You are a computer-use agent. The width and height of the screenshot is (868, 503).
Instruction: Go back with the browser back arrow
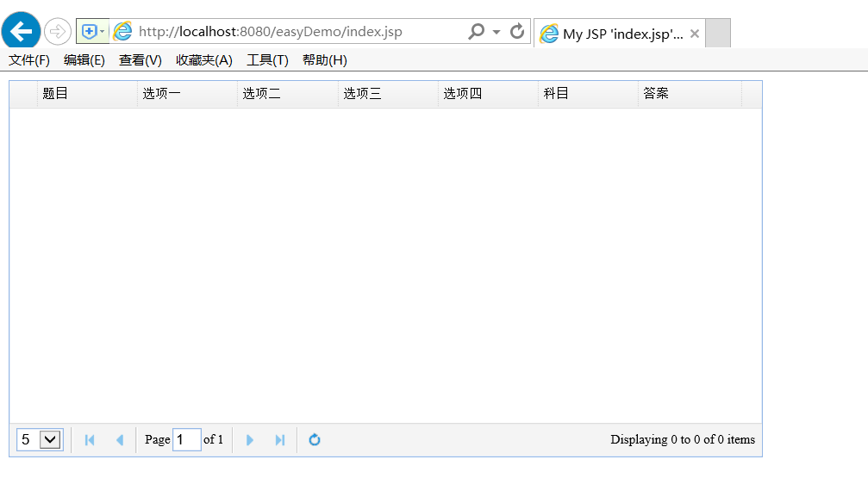point(21,31)
